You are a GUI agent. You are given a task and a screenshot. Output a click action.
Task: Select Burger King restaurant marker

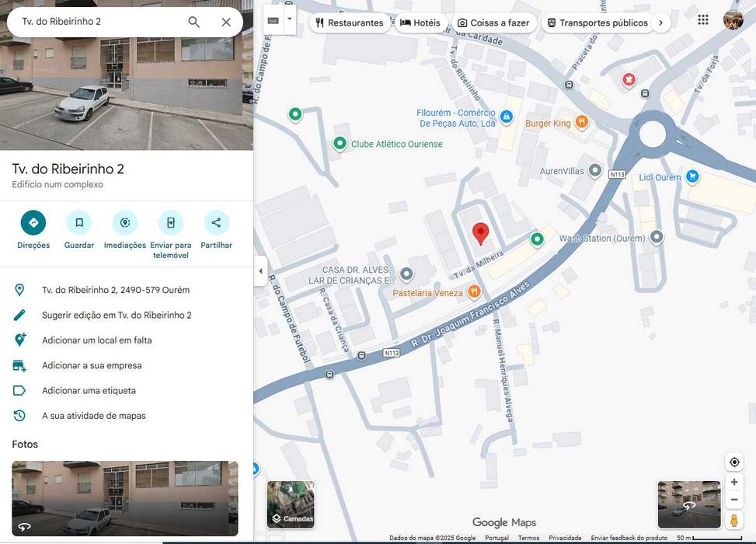582,122
